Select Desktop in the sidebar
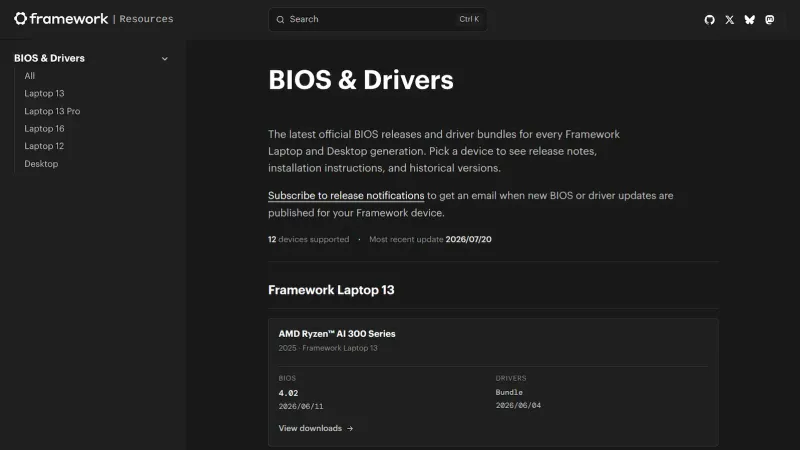The height and width of the screenshot is (450, 800). [x=41, y=164]
